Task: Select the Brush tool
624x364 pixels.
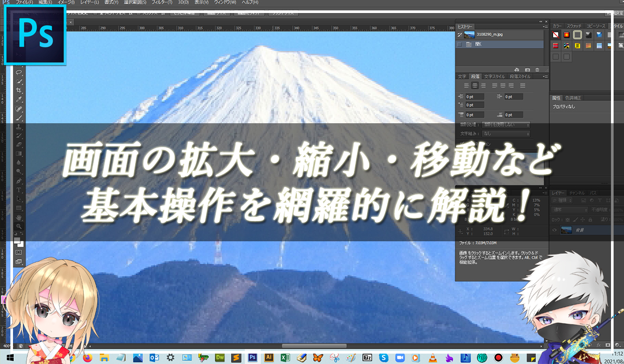Action: [19, 118]
